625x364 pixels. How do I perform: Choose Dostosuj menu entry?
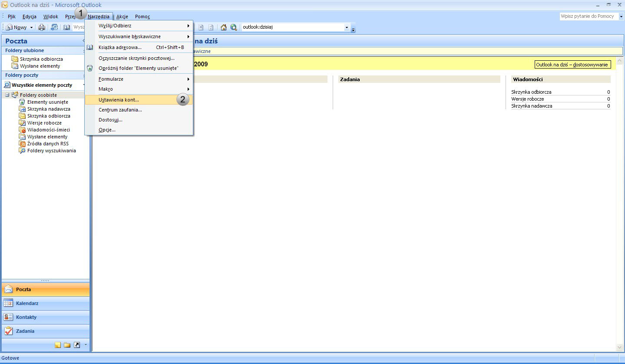139,120
